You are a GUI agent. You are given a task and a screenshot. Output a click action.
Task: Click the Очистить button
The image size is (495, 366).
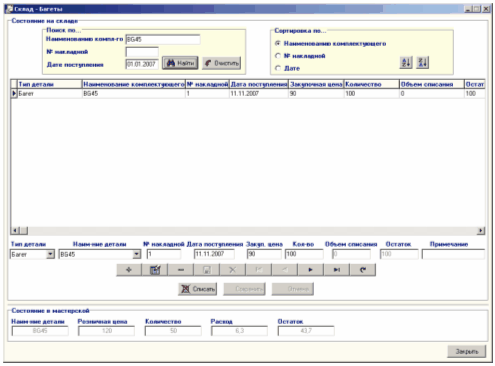point(221,63)
